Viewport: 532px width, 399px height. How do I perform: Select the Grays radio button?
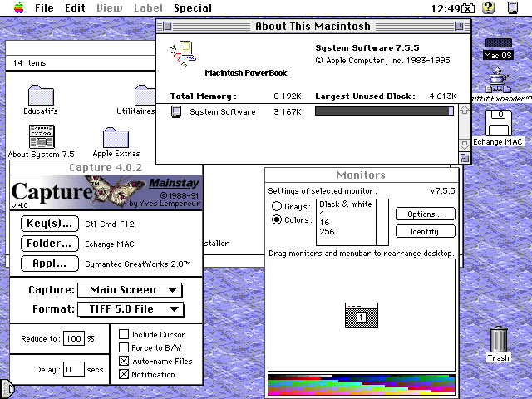pyautogui.click(x=277, y=206)
